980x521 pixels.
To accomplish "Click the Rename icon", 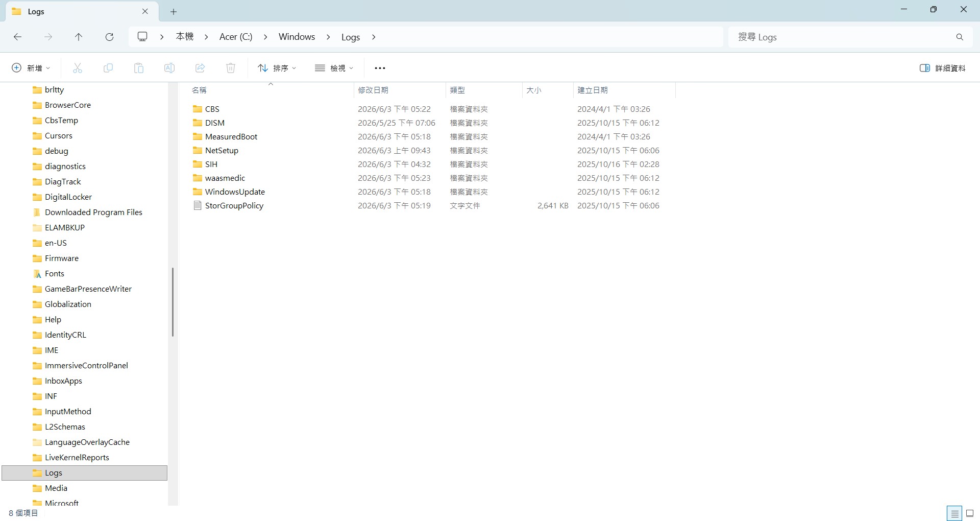I will [x=169, y=68].
